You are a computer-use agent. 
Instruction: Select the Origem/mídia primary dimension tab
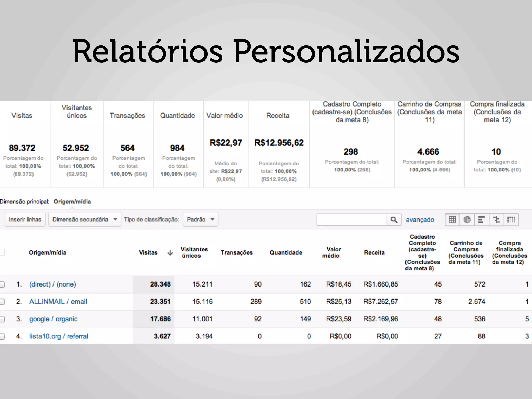[x=72, y=202]
